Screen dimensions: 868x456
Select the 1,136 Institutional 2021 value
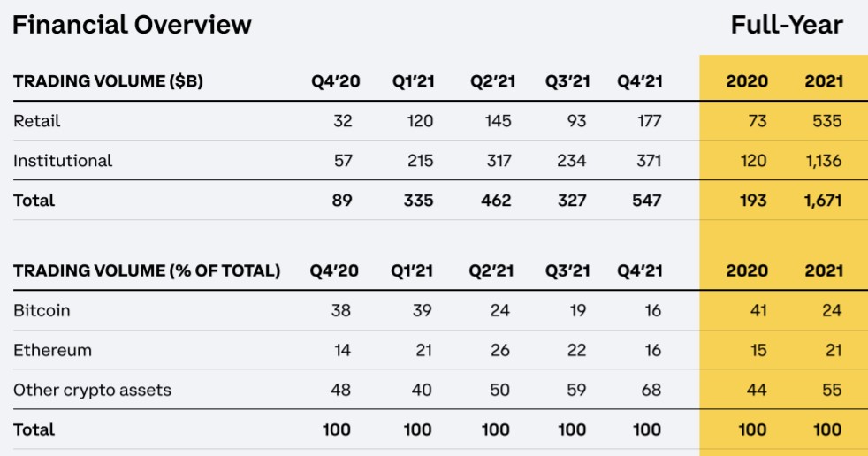point(823,161)
